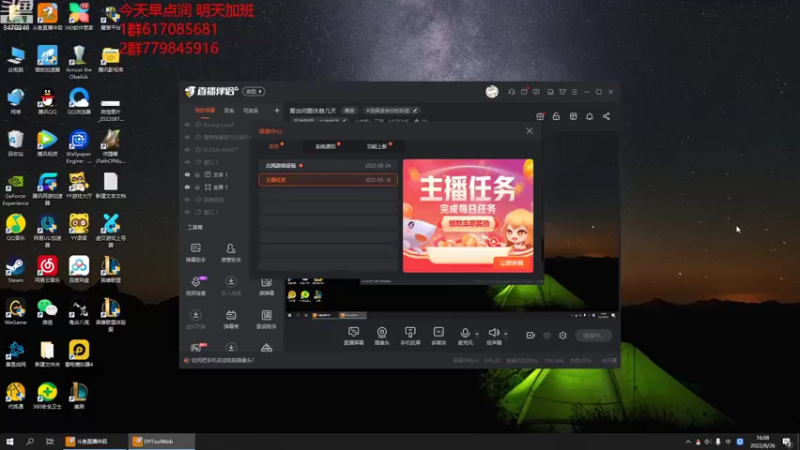Select 主播任务 message row

pos(328,180)
